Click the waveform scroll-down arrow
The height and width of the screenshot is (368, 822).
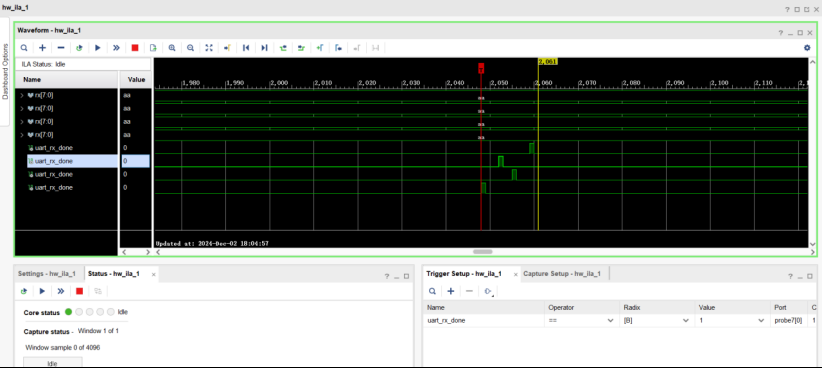[813, 244]
